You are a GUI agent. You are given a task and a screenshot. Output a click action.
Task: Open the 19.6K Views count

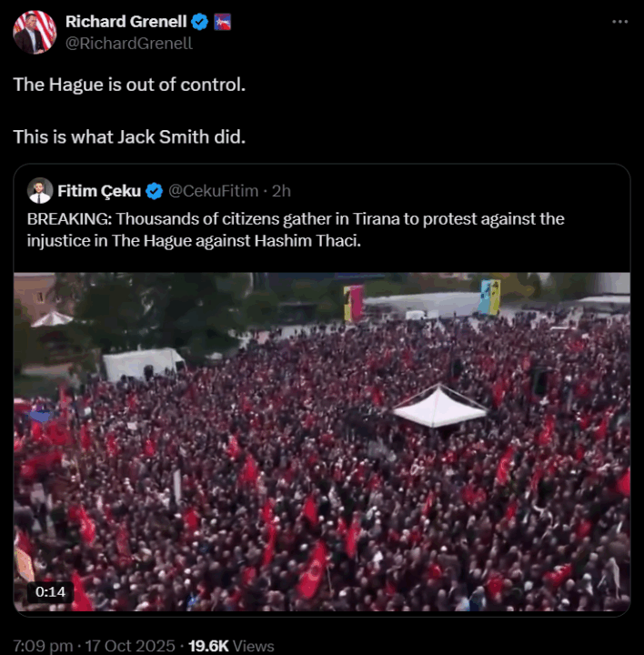[x=231, y=646]
